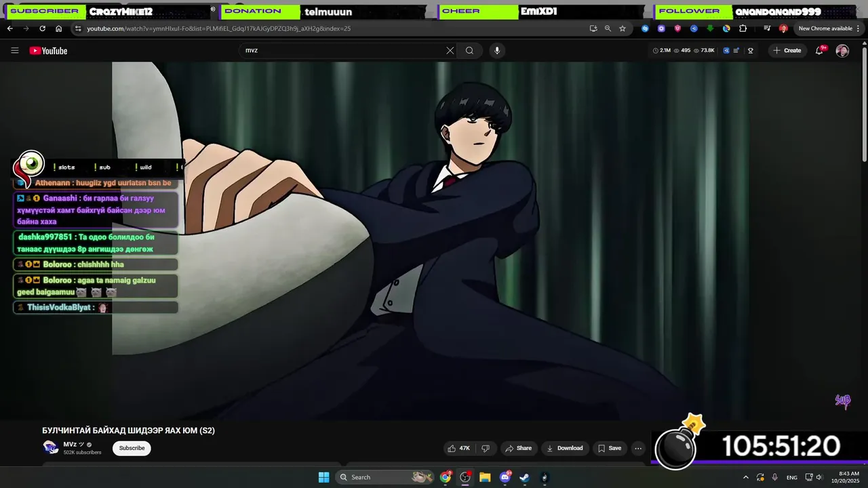This screenshot has width=868, height=488.
Task: Click the 502K subscribers text
Action: pyautogui.click(x=82, y=452)
